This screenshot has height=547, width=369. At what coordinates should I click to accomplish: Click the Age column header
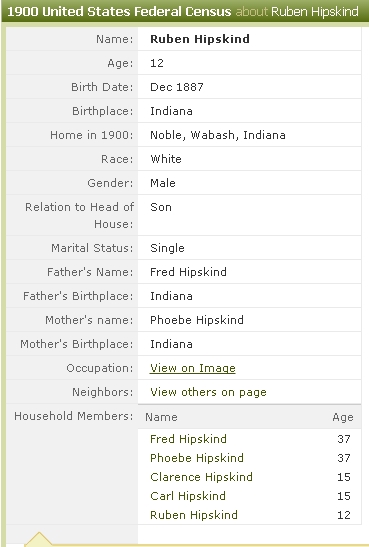(343, 417)
